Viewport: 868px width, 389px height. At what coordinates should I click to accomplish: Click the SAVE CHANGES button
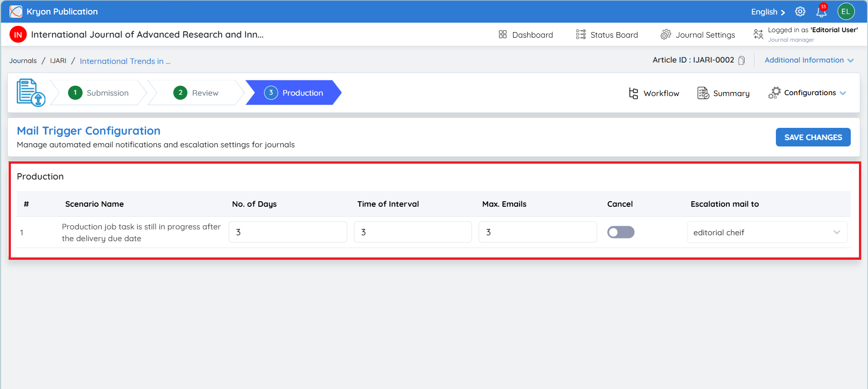813,137
